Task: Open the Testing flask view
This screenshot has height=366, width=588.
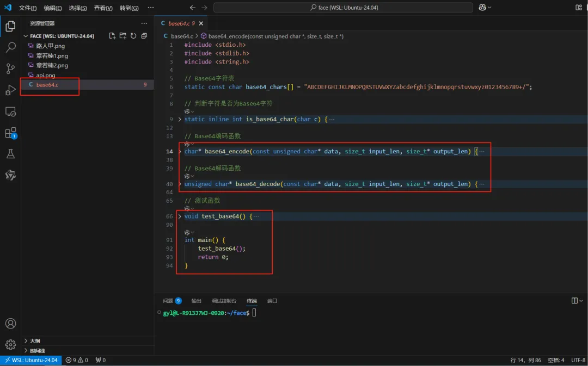Action: [10, 154]
